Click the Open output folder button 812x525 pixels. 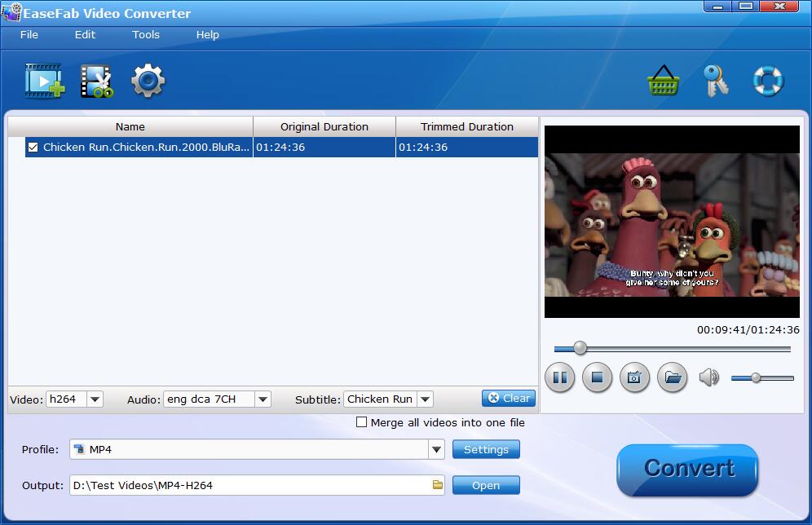(486, 485)
